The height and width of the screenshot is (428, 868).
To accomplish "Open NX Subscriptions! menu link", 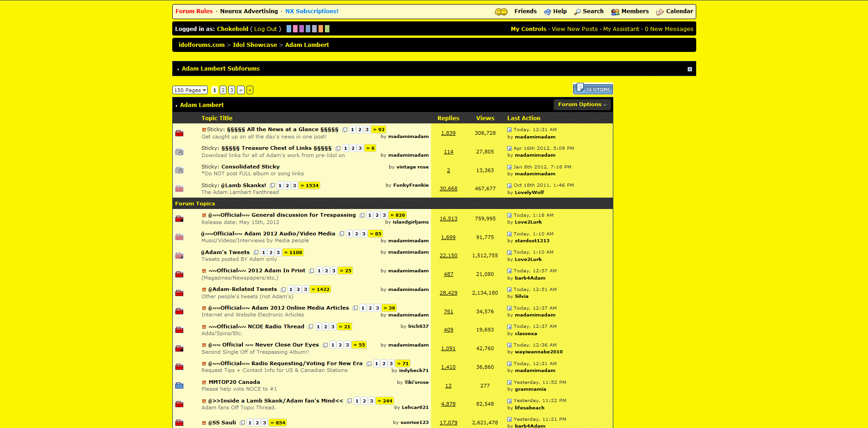I will pyautogui.click(x=312, y=11).
